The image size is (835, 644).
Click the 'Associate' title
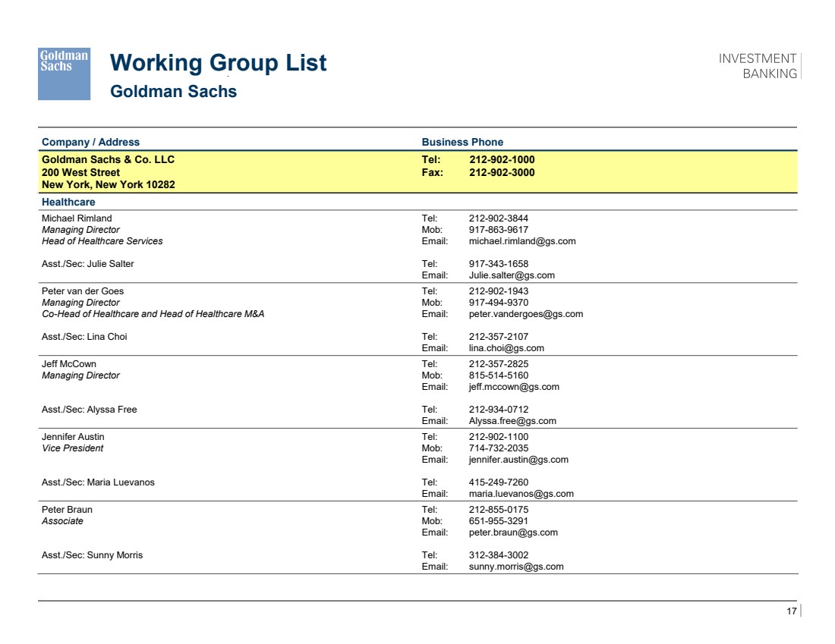[62, 521]
